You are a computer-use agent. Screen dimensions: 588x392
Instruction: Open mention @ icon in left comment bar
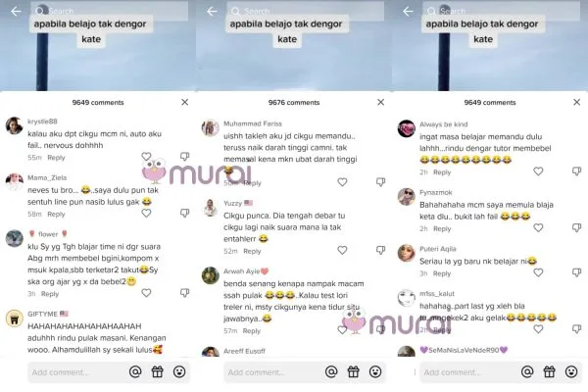pos(135,371)
